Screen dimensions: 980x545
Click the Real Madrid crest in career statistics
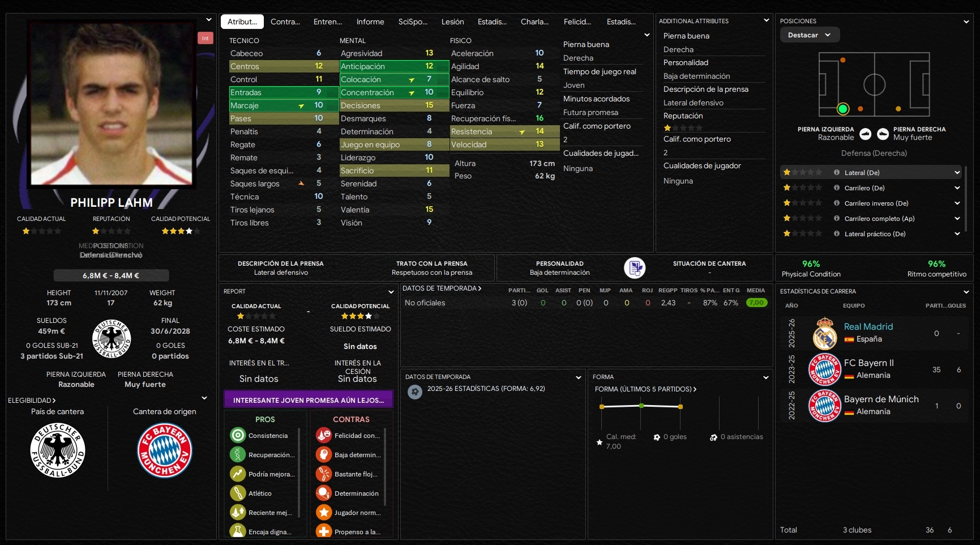[825, 334]
